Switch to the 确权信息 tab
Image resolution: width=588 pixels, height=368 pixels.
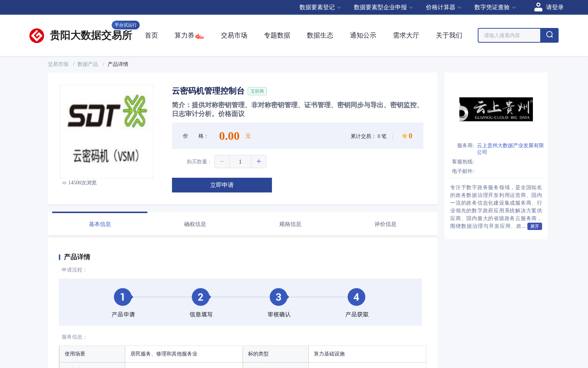(195, 224)
